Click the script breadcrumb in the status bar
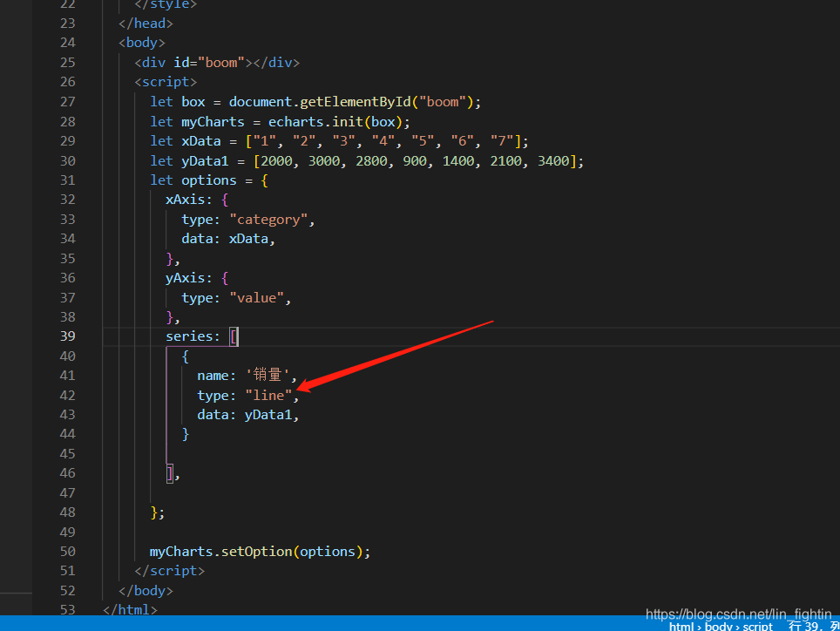The height and width of the screenshot is (631, 840). coord(757,626)
